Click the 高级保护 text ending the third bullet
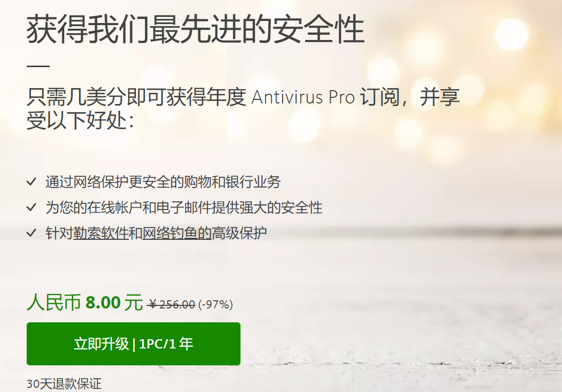Screen dimensions: 562x392 239,233
